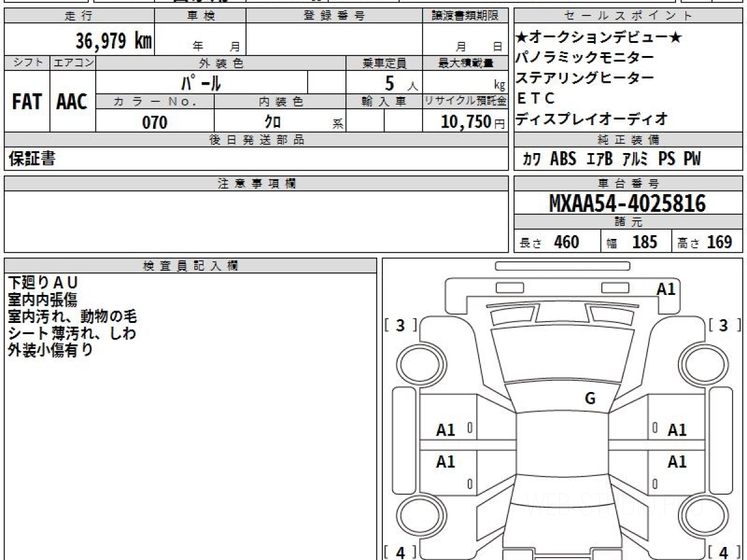Click the シフト header cell
The width and height of the screenshot is (747, 560).
pos(27,63)
